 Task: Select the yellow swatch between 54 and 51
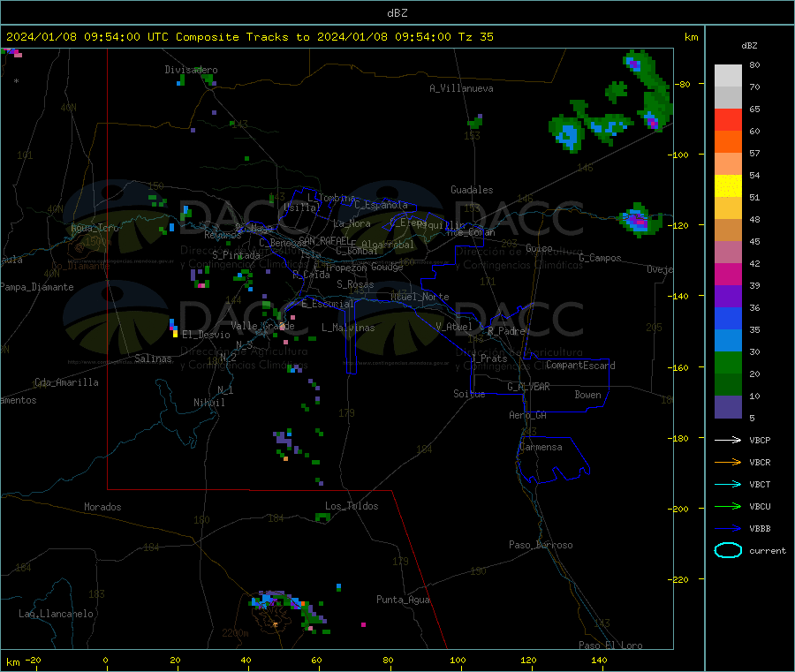728,186
